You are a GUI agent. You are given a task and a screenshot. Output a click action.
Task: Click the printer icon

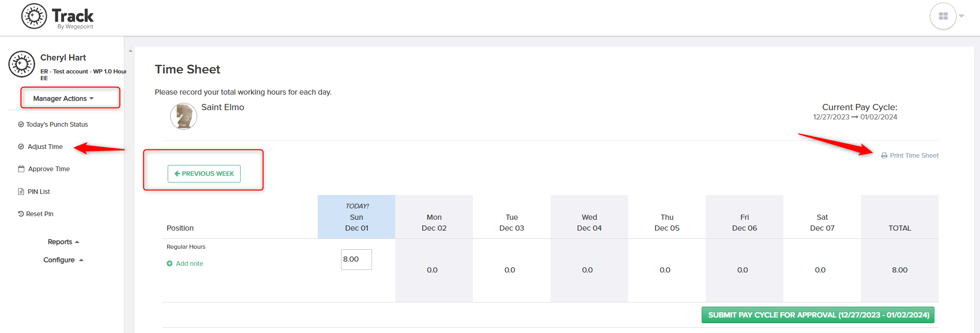(x=884, y=156)
